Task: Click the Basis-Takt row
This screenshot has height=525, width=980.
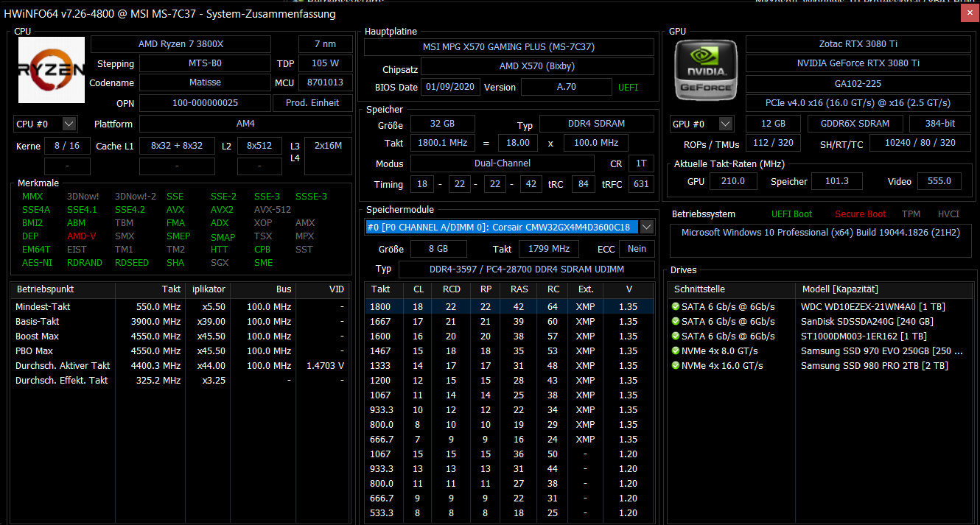Action: (x=181, y=321)
